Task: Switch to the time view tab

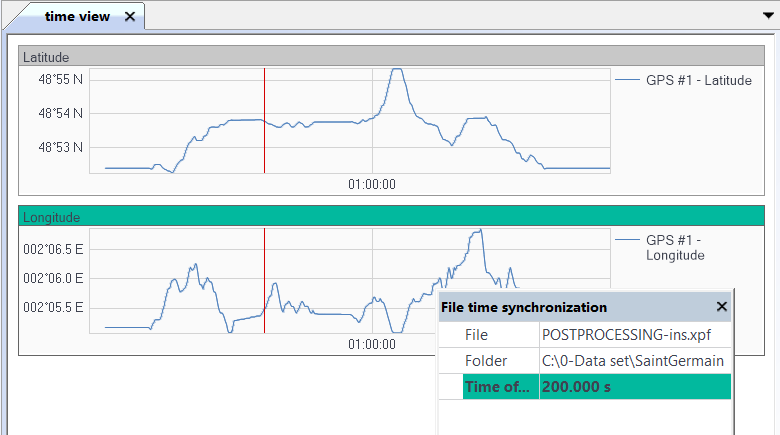Action: (x=76, y=16)
